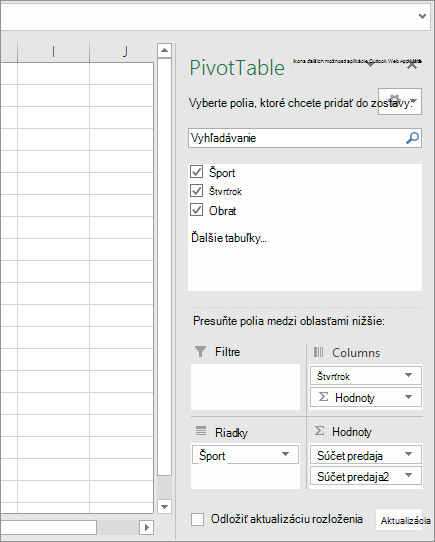This screenshot has height=542, width=435.
Task: Click vertical scrollbar up arrow
Action: pos(164,51)
